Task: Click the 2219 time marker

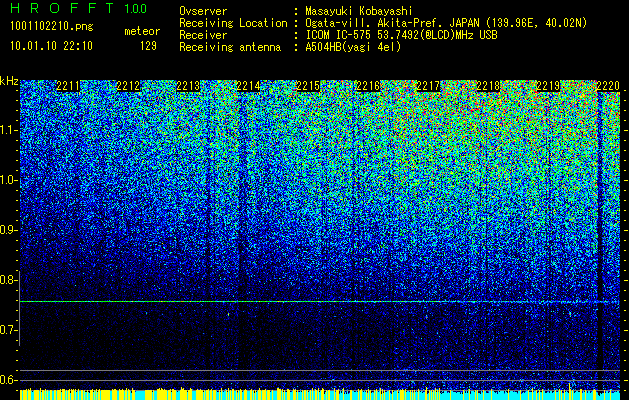Action: point(548,86)
